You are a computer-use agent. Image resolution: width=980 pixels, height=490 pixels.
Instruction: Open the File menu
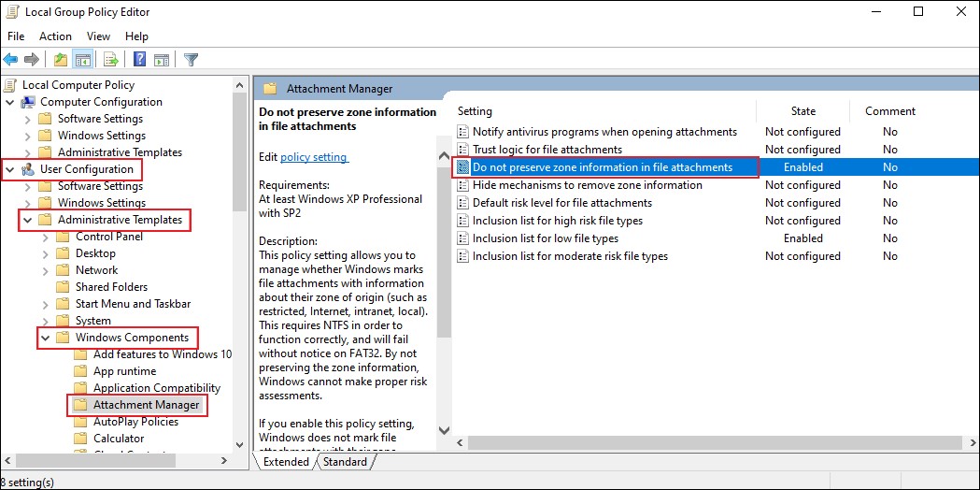pos(16,36)
